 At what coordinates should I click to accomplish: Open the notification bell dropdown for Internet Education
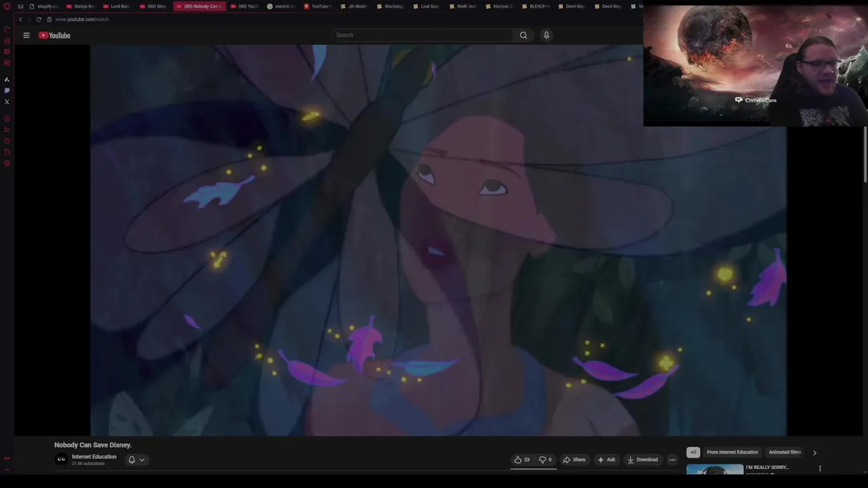136,460
